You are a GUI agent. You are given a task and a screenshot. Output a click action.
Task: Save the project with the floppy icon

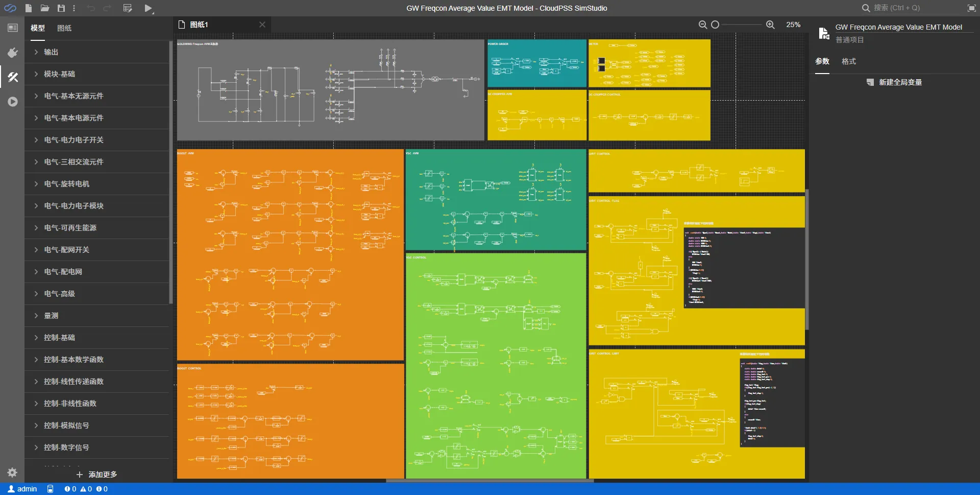click(61, 8)
